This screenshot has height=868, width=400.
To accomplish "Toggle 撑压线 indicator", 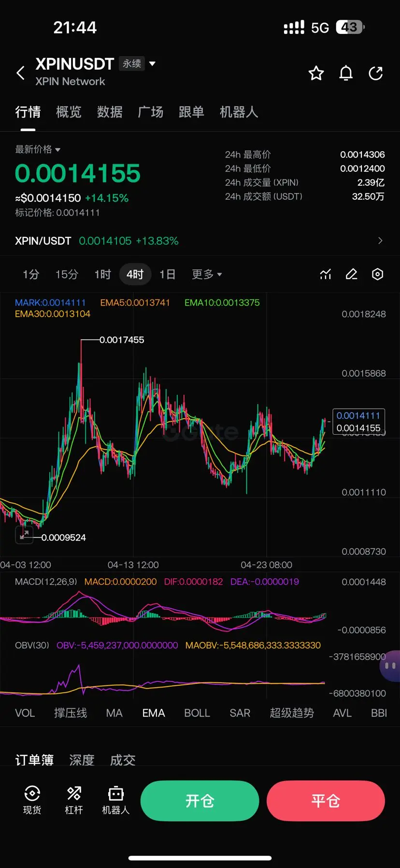I will [71, 713].
